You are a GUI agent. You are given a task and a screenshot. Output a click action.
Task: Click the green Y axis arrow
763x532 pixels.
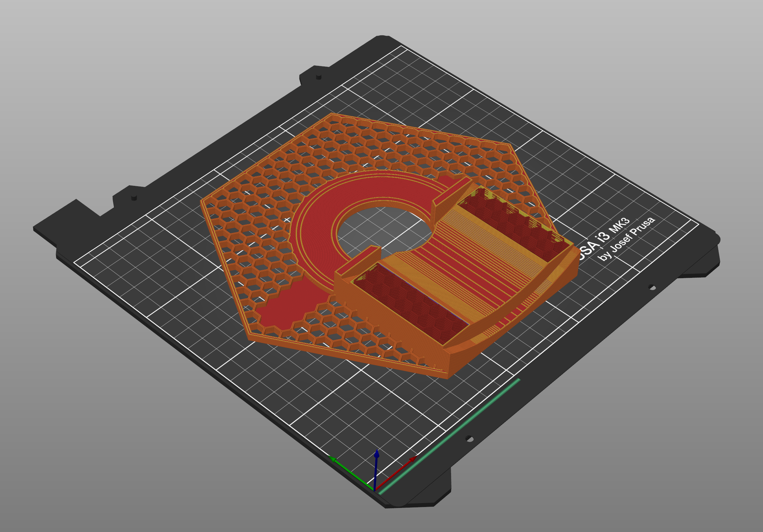coord(351,473)
